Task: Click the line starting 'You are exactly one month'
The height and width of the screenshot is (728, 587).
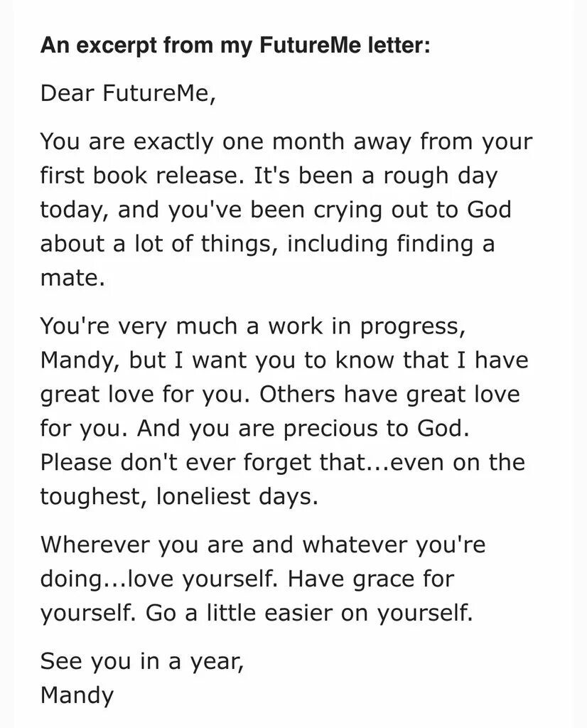Action: click(x=286, y=141)
